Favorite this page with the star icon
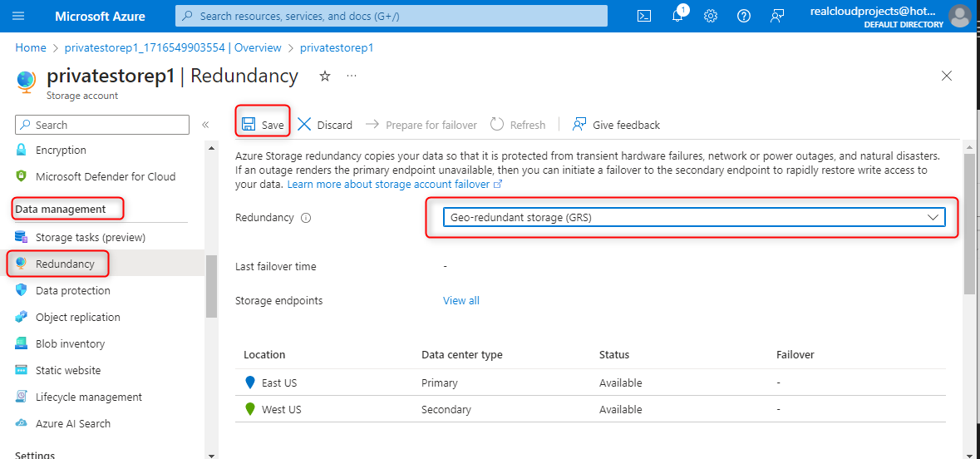 [x=325, y=76]
